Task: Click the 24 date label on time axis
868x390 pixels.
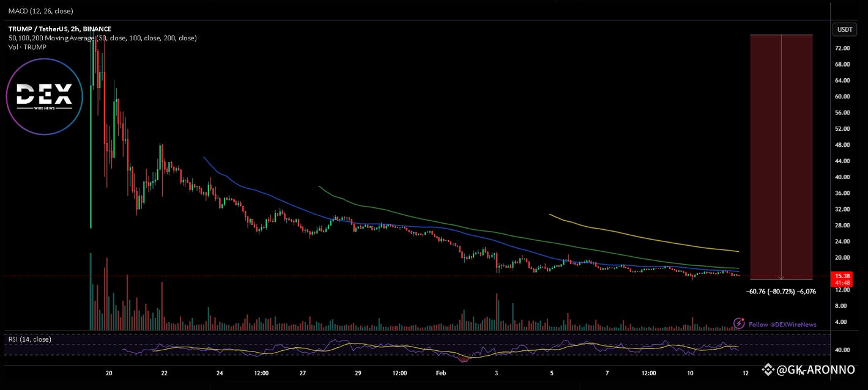Action: click(220, 372)
